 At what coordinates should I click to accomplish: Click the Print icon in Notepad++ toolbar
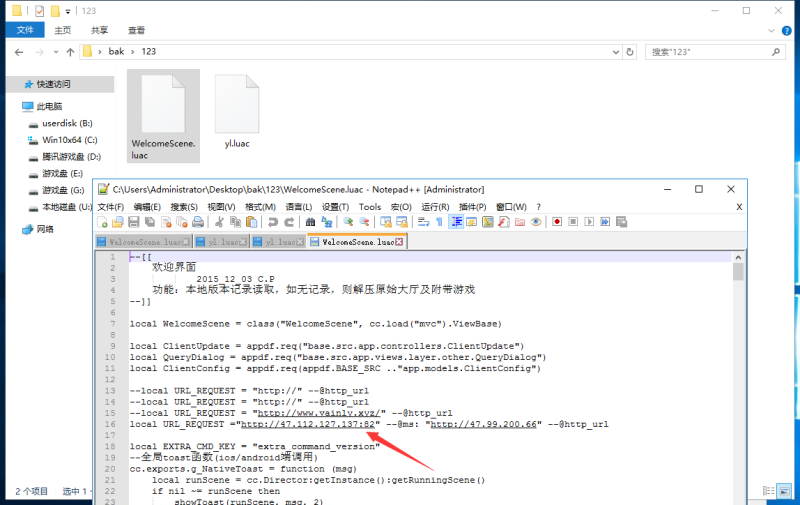pyautogui.click(x=198, y=222)
